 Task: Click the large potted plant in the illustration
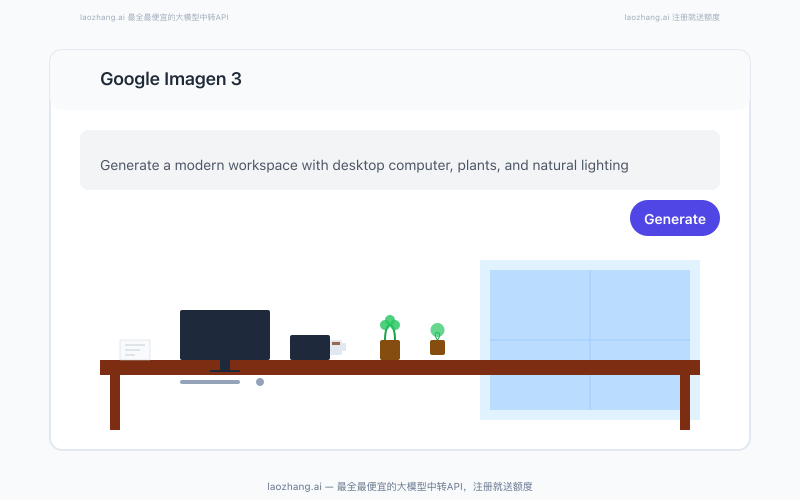[x=390, y=338]
